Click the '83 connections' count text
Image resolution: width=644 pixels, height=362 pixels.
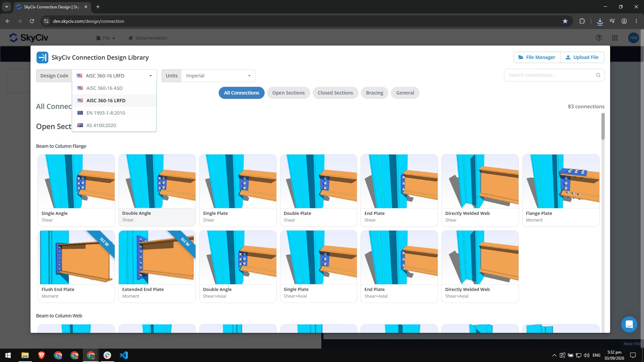586,107
